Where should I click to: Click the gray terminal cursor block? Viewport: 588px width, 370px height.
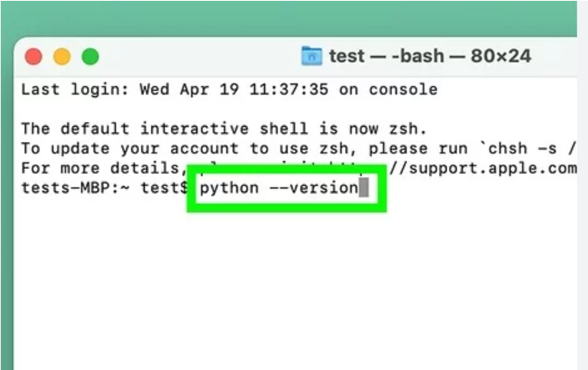click(x=364, y=187)
